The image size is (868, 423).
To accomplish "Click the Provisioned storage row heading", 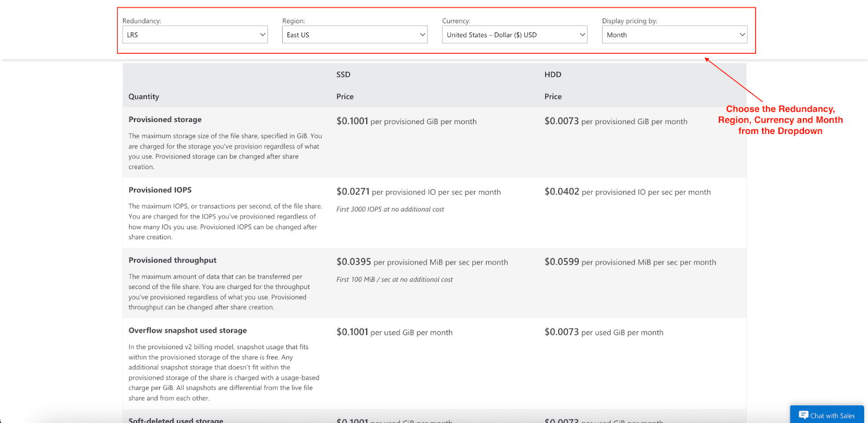I will [165, 119].
